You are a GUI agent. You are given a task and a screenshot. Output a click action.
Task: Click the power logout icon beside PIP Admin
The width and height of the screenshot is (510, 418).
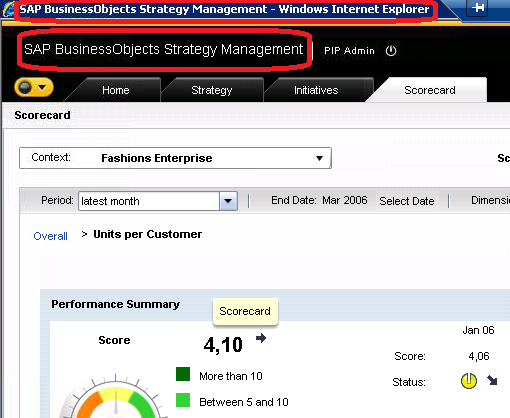(x=391, y=51)
